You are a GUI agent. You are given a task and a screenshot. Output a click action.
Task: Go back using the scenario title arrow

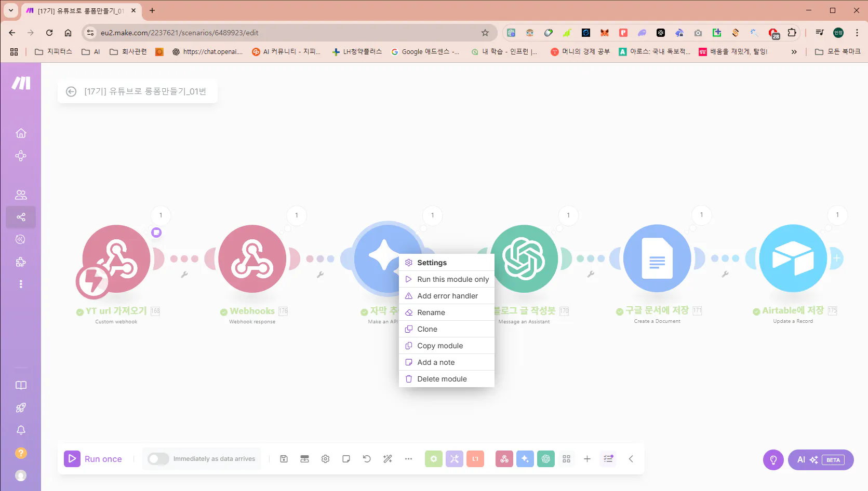click(71, 92)
